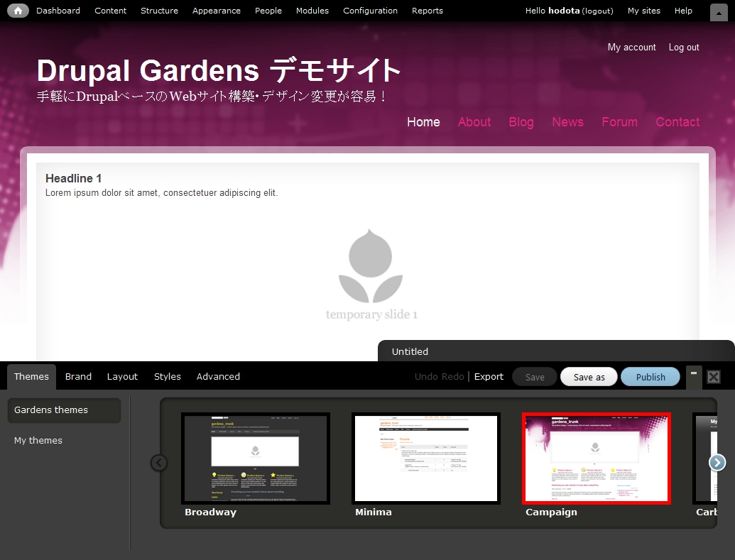Click the Headline 1 heading
The height and width of the screenshot is (560, 735).
tap(73, 179)
